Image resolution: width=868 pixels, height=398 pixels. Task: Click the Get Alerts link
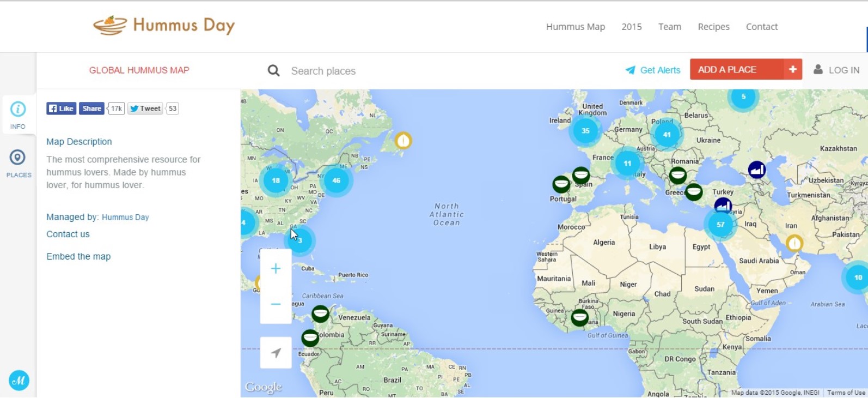coord(653,70)
